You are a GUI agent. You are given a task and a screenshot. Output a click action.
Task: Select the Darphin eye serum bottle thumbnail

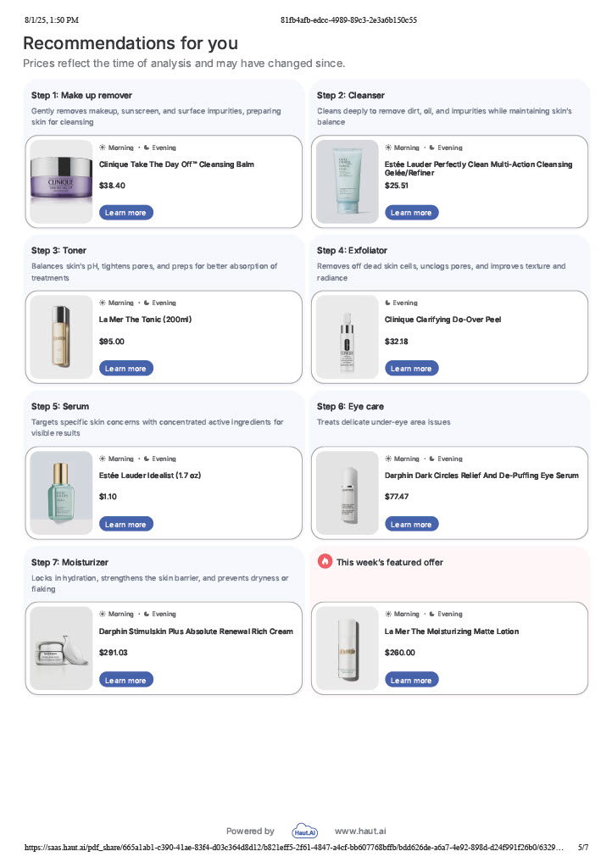[x=347, y=493]
